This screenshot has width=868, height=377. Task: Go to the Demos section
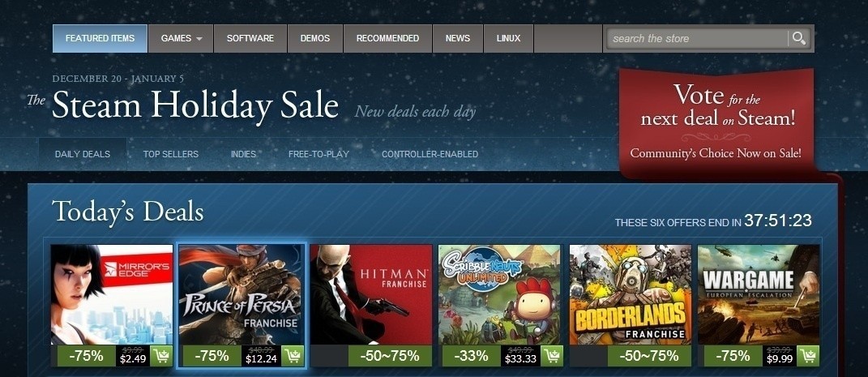click(x=315, y=38)
